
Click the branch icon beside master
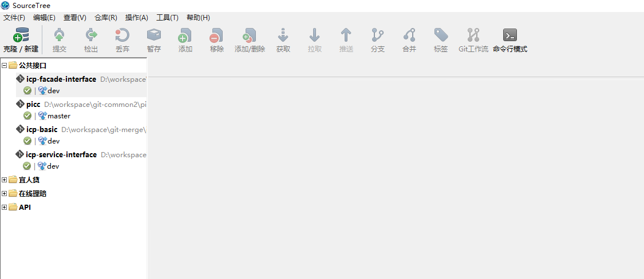pos(42,115)
